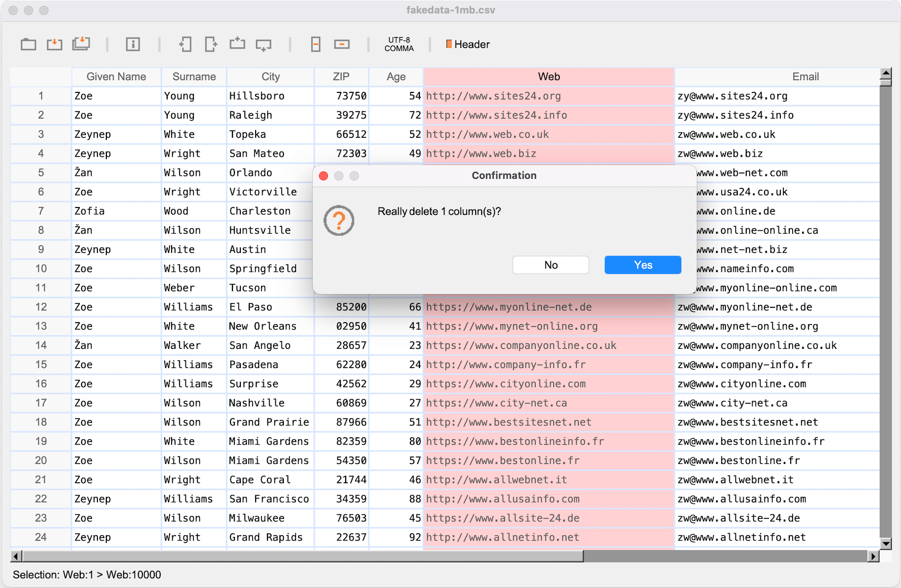The width and height of the screenshot is (901, 588).
Task: Select row number 12 header
Action: (41, 307)
